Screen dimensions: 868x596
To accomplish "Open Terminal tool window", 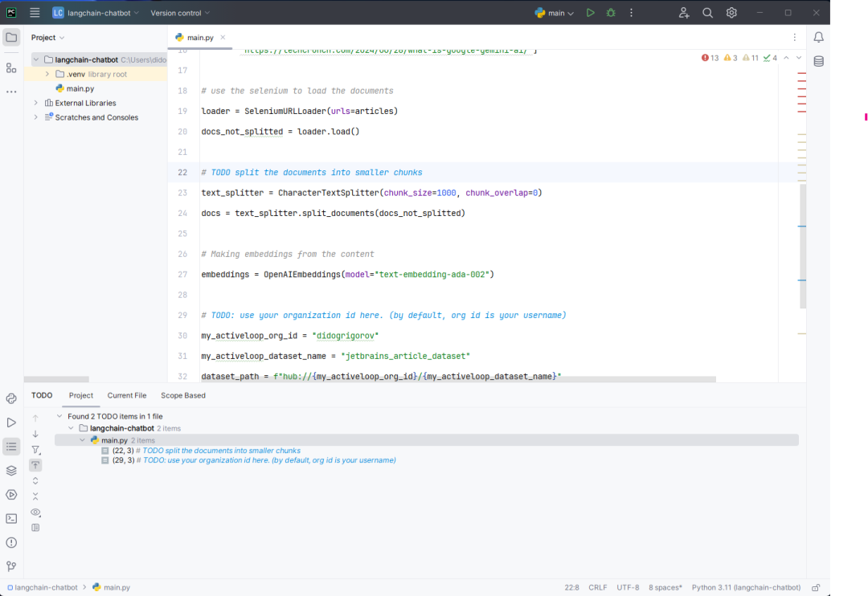I will pyautogui.click(x=11, y=519).
